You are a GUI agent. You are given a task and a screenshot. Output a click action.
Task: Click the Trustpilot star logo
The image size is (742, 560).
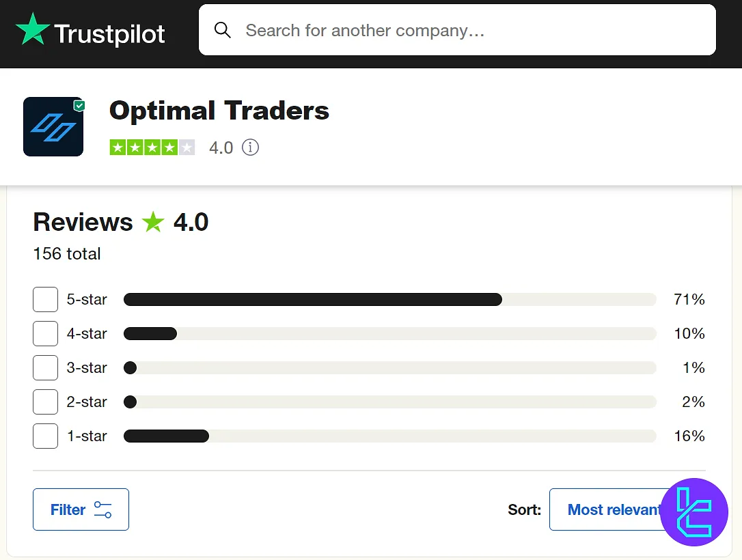[32, 30]
